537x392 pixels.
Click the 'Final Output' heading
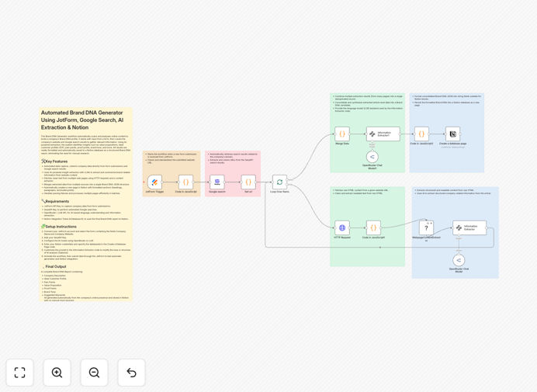point(56,266)
